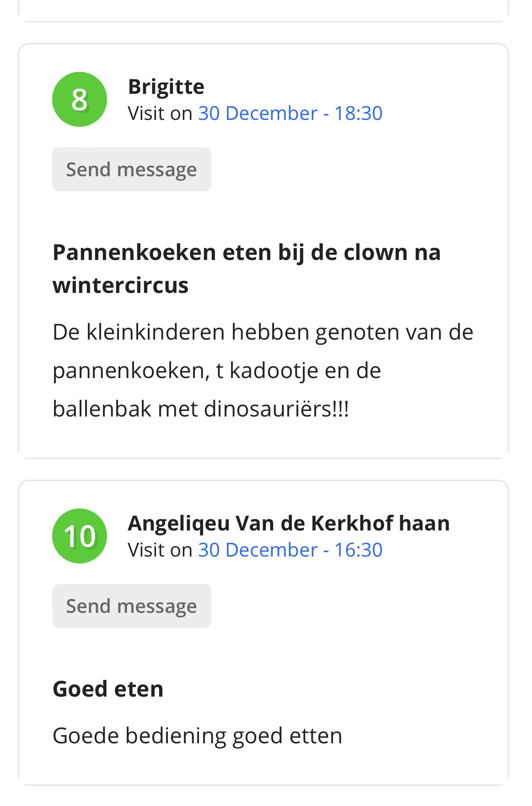Send message to Angeliqeu Van de Kerkhof haan
The width and height of the screenshot is (532, 806).
point(132,606)
